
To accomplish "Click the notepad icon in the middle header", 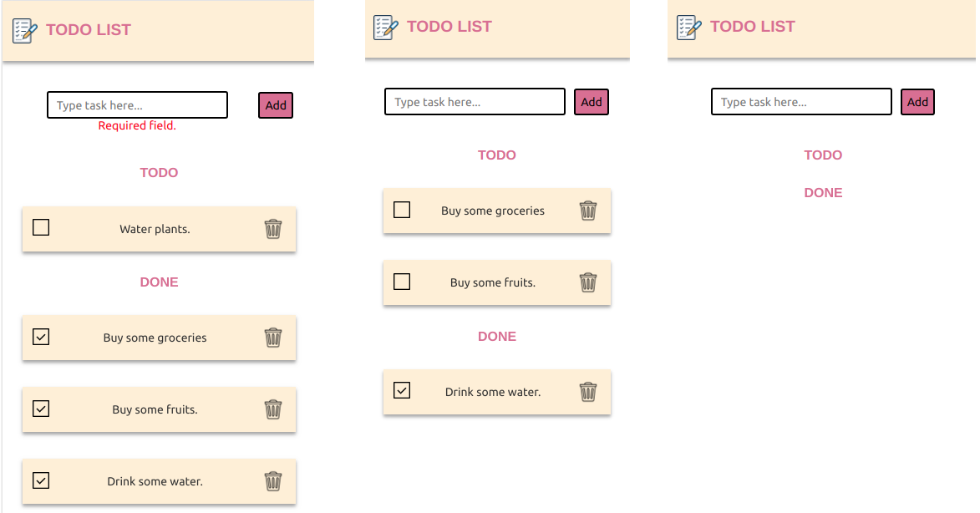I will coord(383,26).
